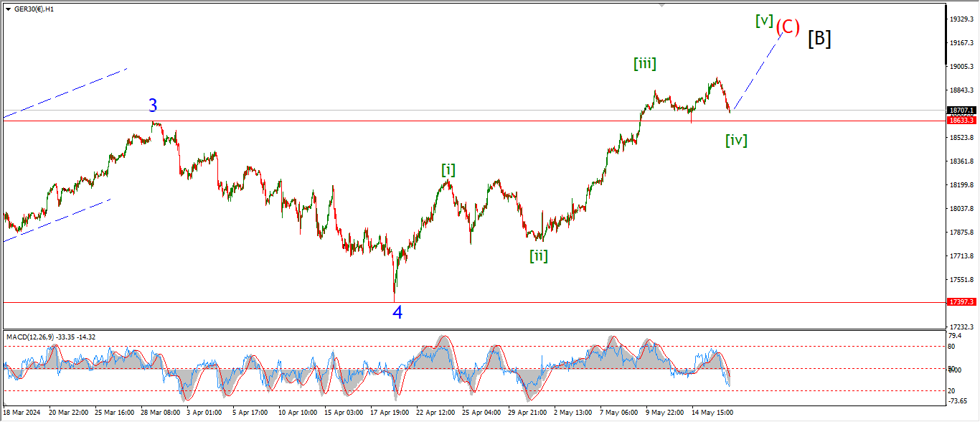The image size is (980, 422).
Task: Select the blue wave 4 label
Action: click(397, 312)
